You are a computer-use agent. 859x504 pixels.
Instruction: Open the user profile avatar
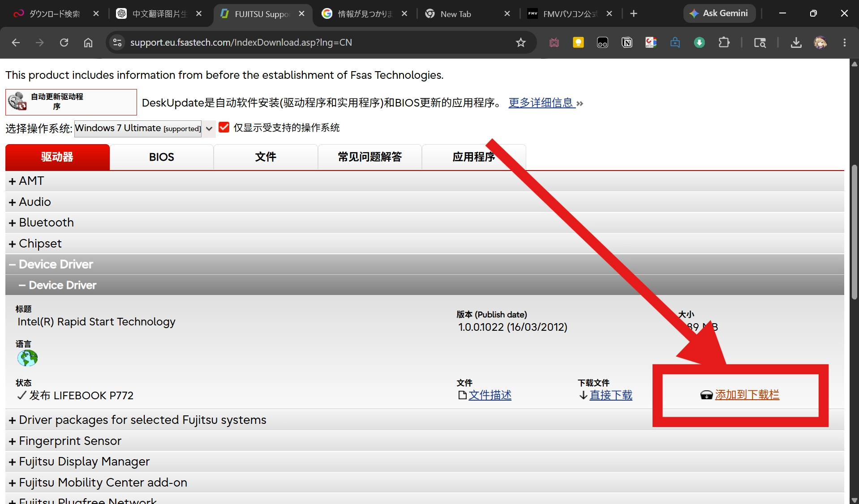pyautogui.click(x=820, y=43)
